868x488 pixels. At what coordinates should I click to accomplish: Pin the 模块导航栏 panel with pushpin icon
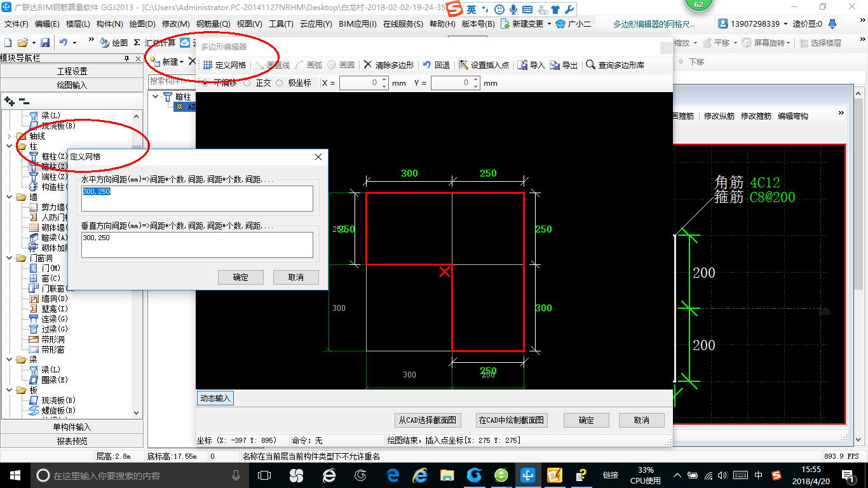tap(127, 58)
